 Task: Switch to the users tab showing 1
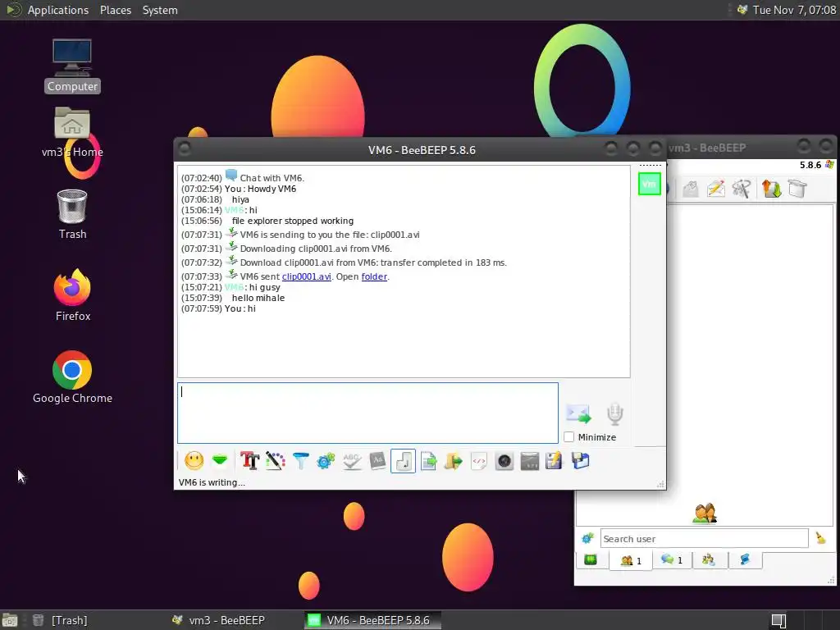[x=631, y=560]
